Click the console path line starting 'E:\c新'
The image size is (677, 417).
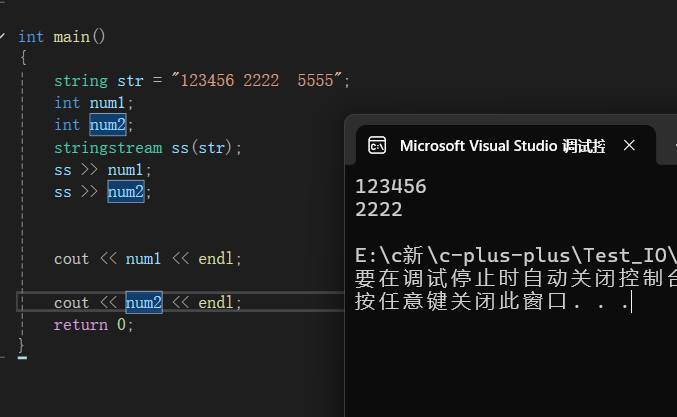pos(516,256)
